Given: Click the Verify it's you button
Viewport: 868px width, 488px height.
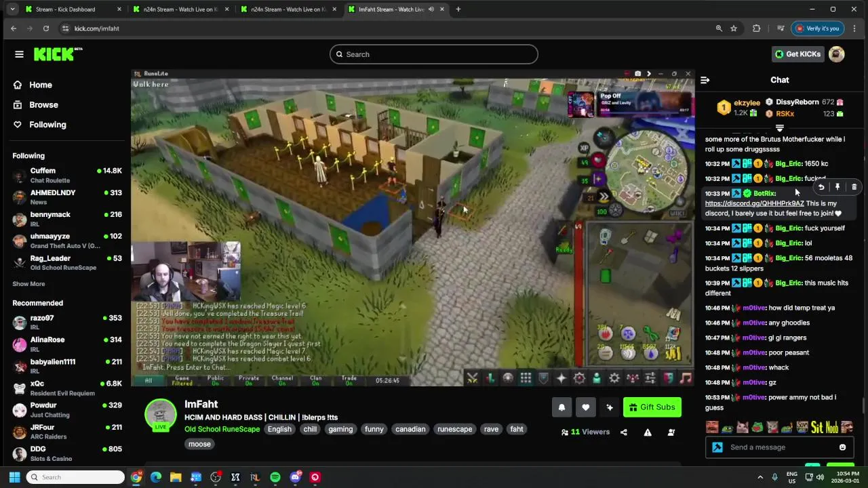Looking at the screenshot, I should pyautogui.click(x=818, y=28).
